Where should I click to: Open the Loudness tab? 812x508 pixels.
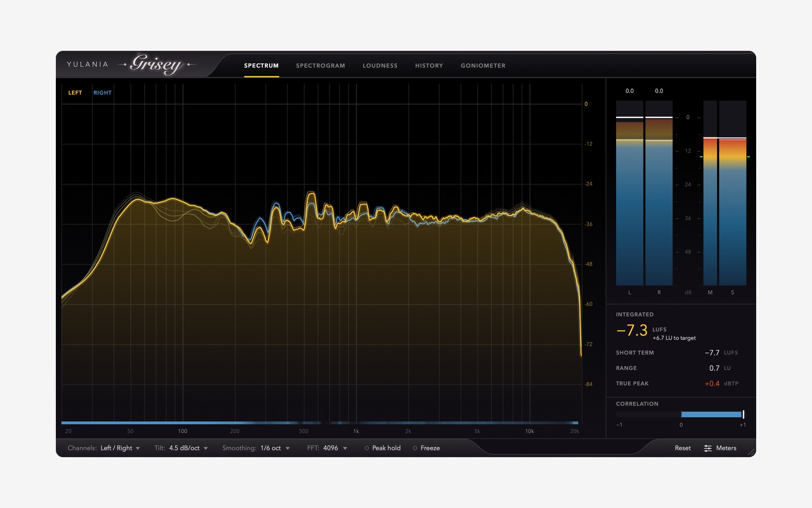point(380,66)
